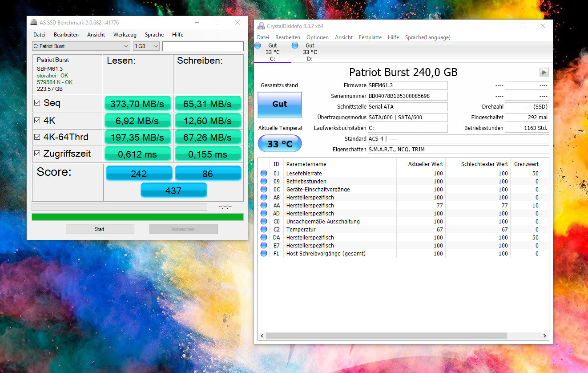Click the read score 242 button
The height and width of the screenshot is (373, 588).
pyautogui.click(x=139, y=174)
